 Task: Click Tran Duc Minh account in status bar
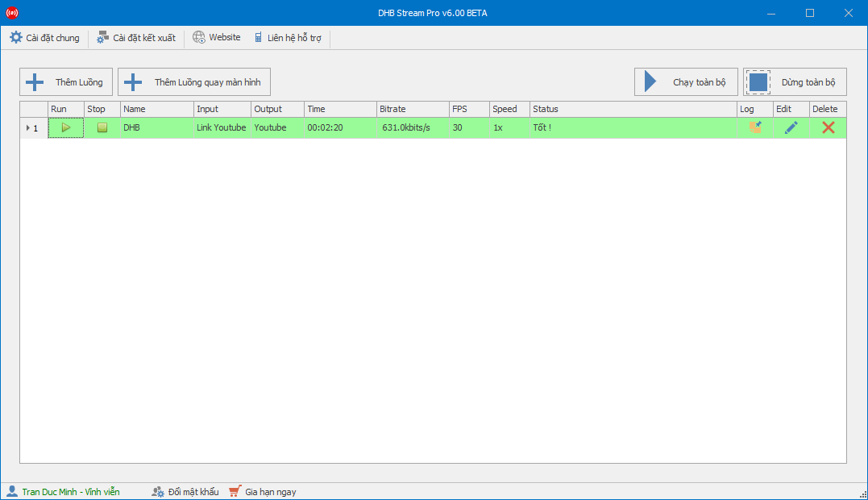pos(63,492)
